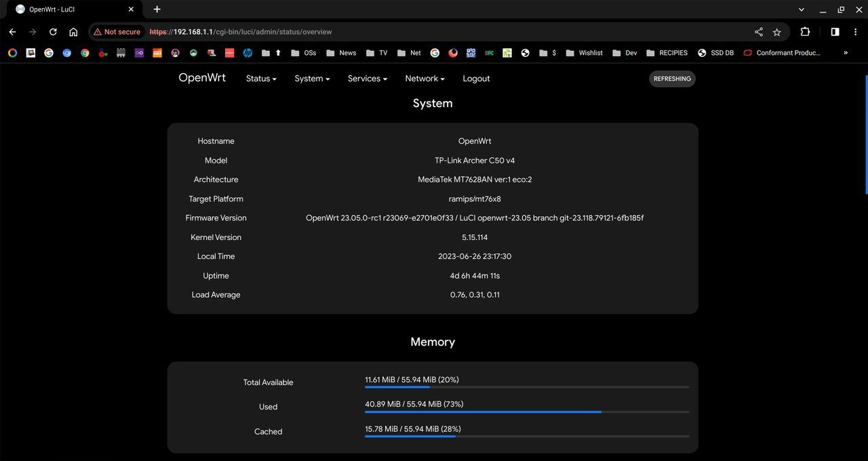Image resolution: width=868 pixels, height=461 pixels.
Task: Open the extensions puzzle icon
Action: pyautogui.click(x=805, y=32)
